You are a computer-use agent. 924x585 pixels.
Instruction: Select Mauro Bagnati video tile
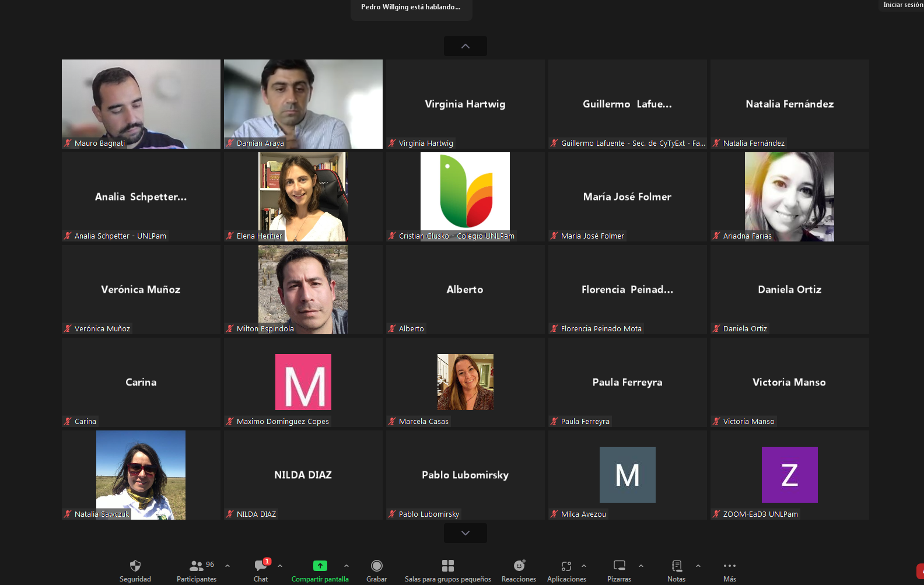[141, 104]
